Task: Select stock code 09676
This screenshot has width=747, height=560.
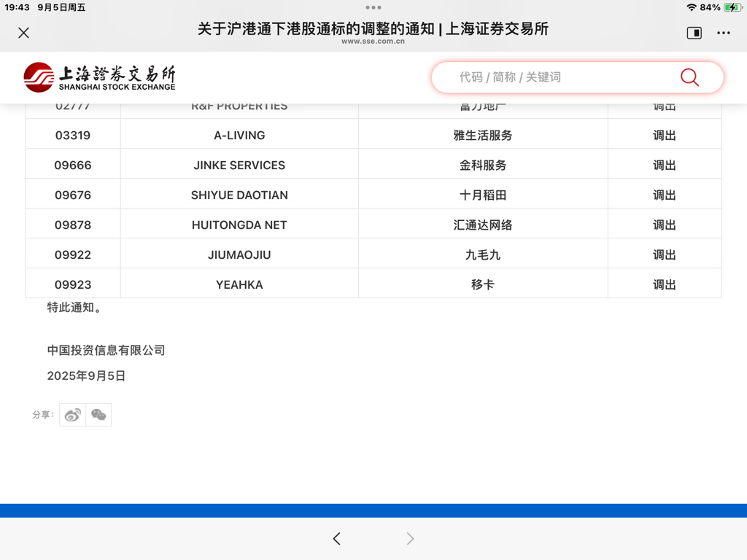Action: tap(73, 195)
